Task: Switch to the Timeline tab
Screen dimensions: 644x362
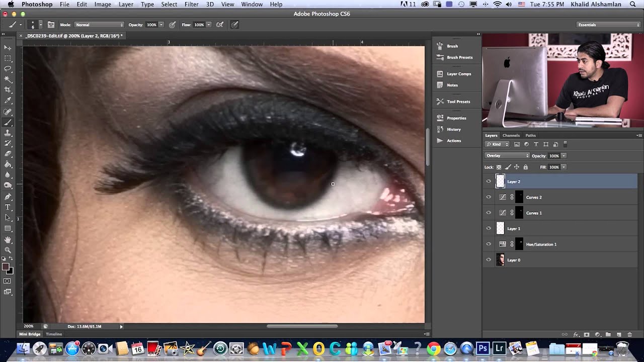Action: click(54, 334)
